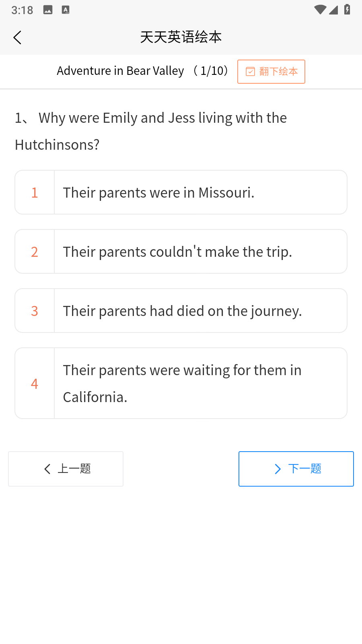The height and width of the screenshot is (644, 362).
Task: Tap the keyboard icon in status bar
Action: (x=66, y=10)
